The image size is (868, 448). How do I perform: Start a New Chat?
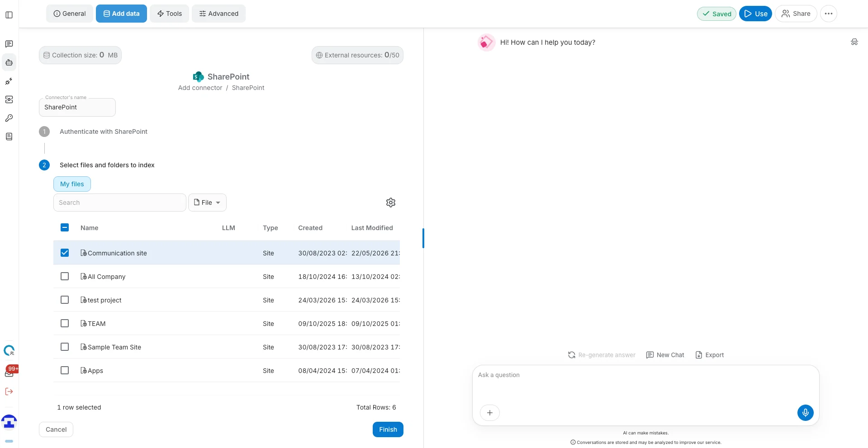(665, 355)
